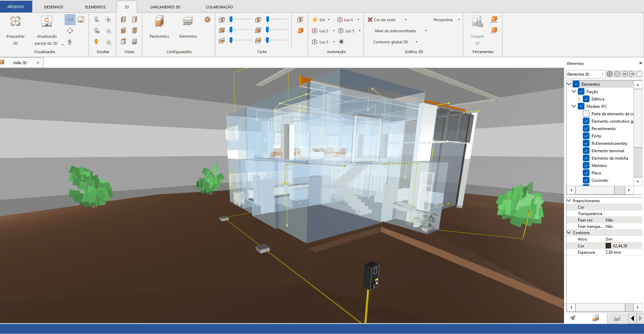Select the pan arrows tool
Viewport: 644px width, 334px height.
point(70,31)
